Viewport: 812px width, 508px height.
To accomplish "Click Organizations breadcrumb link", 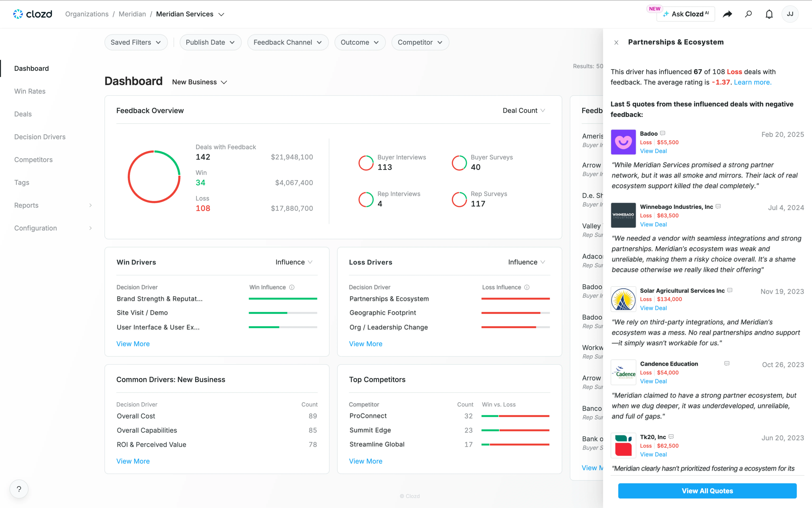I will click(87, 14).
